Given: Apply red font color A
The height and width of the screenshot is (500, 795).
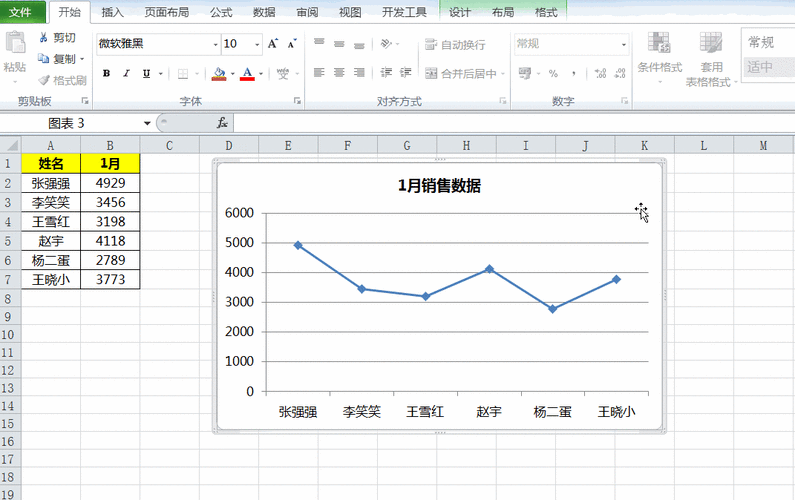Looking at the screenshot, I should coord(247,74).
